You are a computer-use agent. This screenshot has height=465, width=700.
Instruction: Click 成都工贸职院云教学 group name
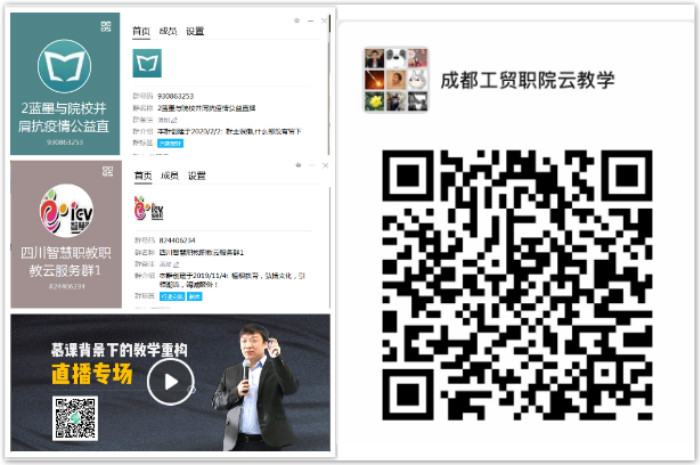(528, 80)
